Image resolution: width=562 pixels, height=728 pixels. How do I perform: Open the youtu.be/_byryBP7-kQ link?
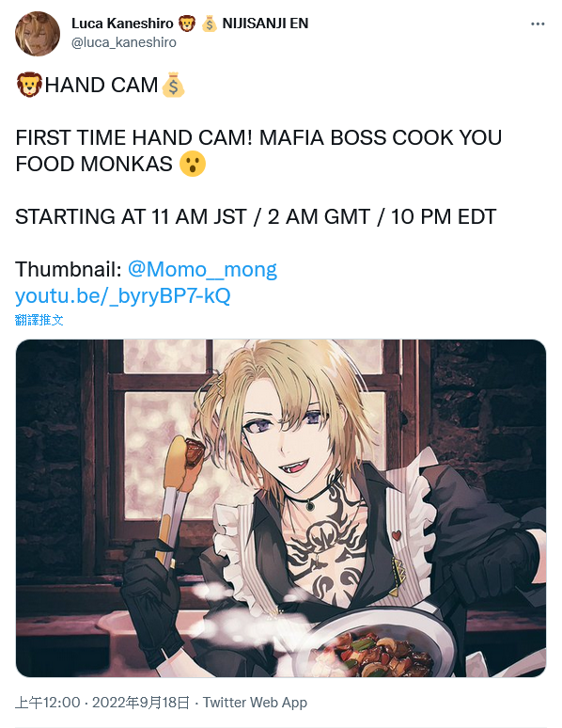[122, 295]
